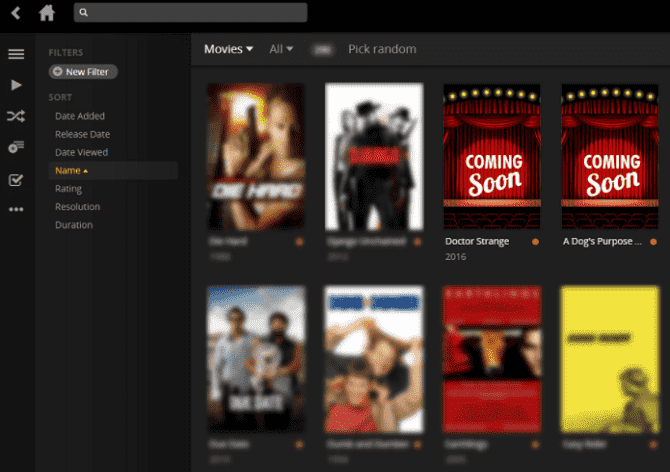Sort by Rating
This screenshot has width=670, height=472.
[x=68, y=188]
